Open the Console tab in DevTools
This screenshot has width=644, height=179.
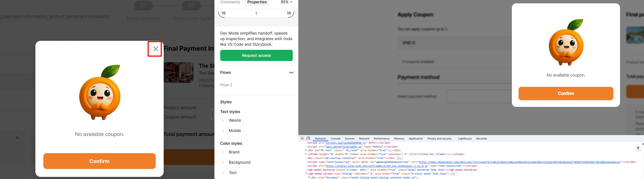coord(335,139)
